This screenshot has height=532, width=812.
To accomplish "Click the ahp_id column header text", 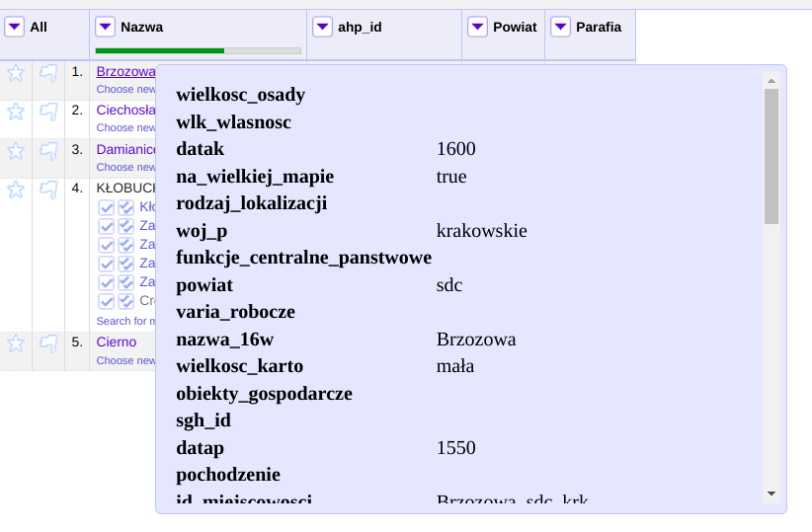I will click(360, 27).
